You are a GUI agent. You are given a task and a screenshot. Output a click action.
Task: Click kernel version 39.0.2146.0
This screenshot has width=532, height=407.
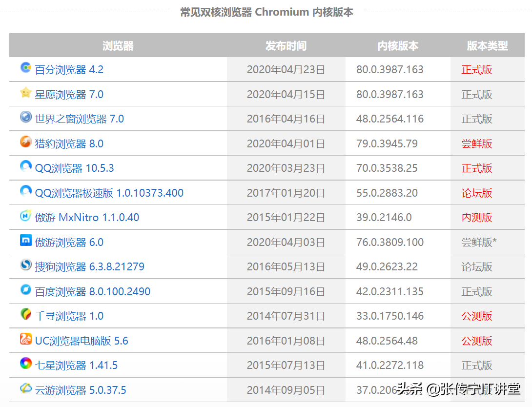click(384, 217)
